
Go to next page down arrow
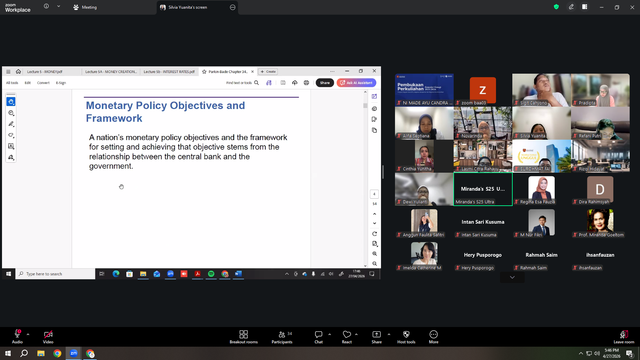click(x=374, y=223)
